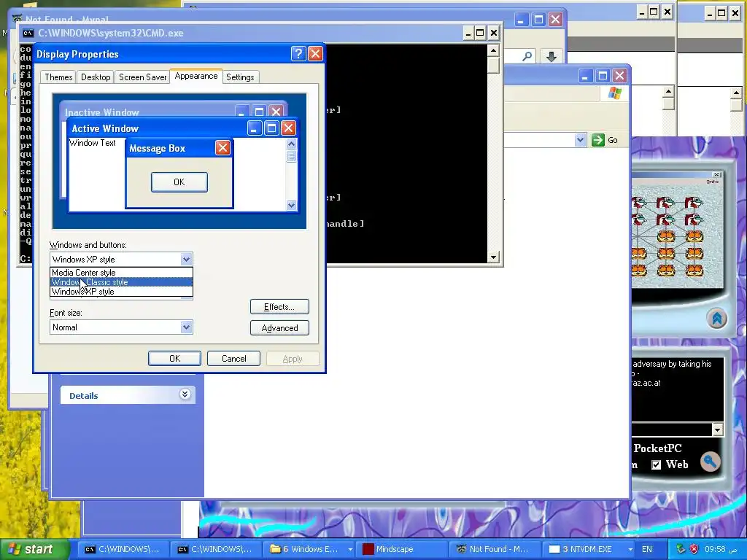Click the Inactive Window preview title
747x560 pixels.
click(x=102, y=112)
